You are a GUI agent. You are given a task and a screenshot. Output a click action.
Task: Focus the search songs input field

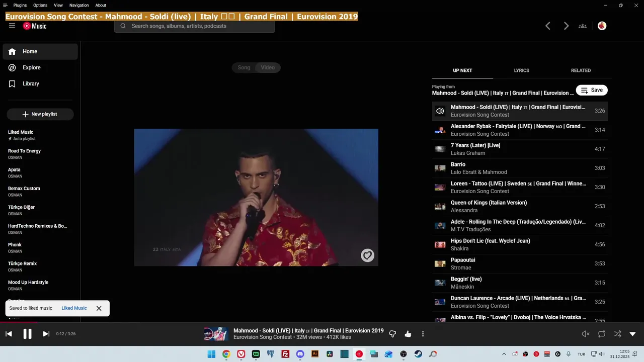tap(195, 26)
